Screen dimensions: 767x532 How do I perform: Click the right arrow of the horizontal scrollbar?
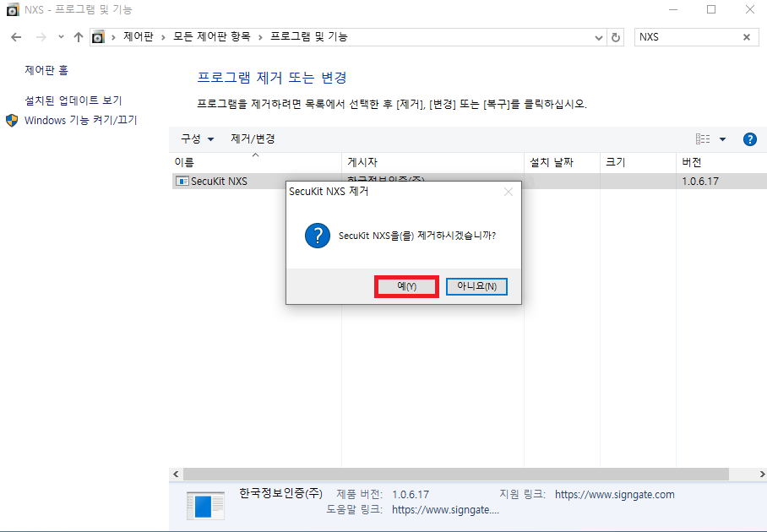[762, 475]
